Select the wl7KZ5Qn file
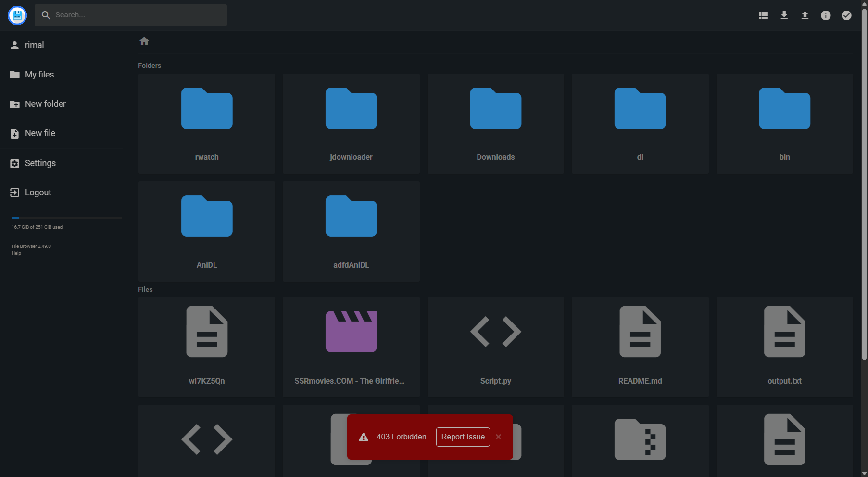 pos(207,347)
